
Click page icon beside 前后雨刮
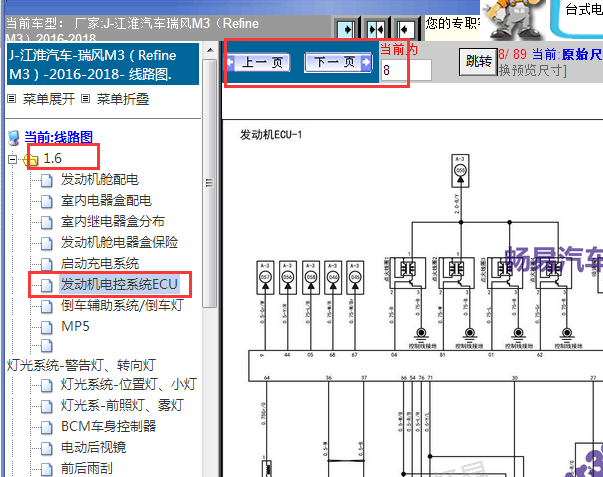47,469
